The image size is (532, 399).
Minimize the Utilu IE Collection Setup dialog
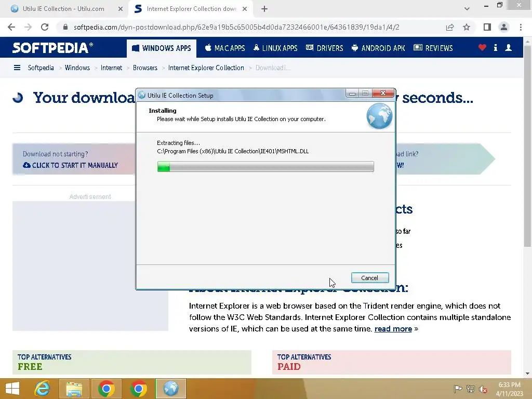point(352,93)
